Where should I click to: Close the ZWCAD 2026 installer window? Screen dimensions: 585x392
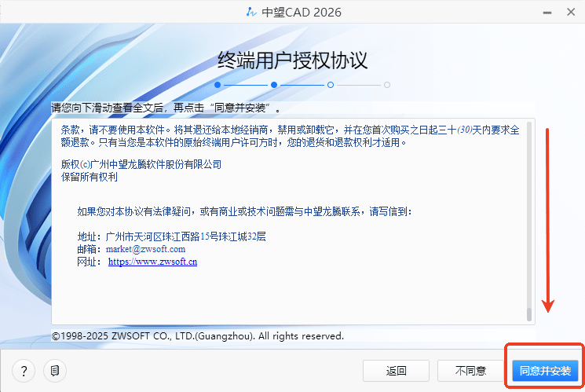click(569, 12)
